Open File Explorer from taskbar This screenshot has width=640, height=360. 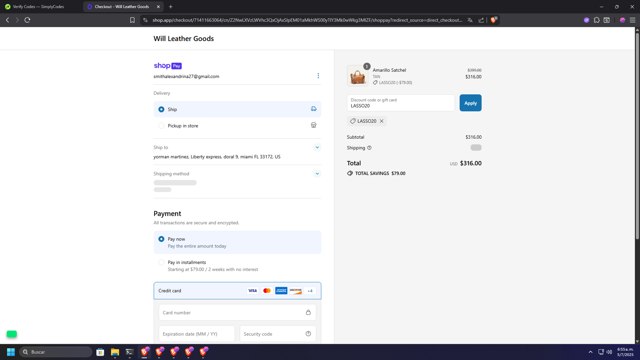click(115, 352)
